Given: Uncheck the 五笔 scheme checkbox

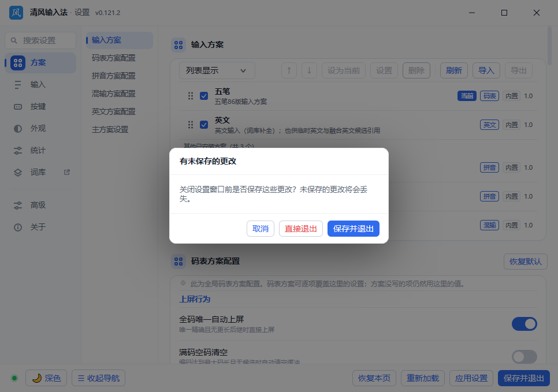Looking at the screenshot, I should (204, 96).
